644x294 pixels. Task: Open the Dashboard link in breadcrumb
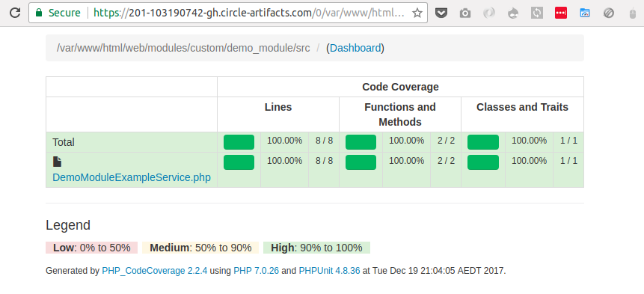click(355, 48)
